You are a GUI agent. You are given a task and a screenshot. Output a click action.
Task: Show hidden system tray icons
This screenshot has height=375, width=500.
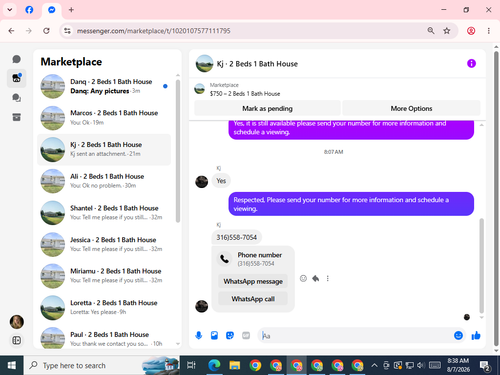tap(374, 366)
